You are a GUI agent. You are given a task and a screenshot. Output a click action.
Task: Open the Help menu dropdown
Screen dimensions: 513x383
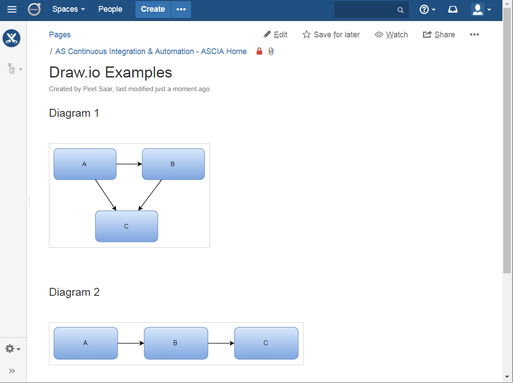point(427,9)
